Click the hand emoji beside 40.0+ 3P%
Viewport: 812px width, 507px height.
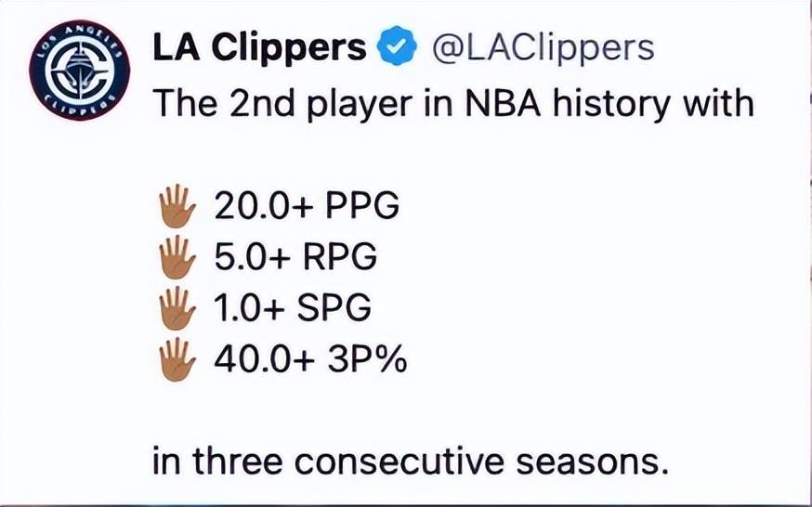tap(177, 359)
